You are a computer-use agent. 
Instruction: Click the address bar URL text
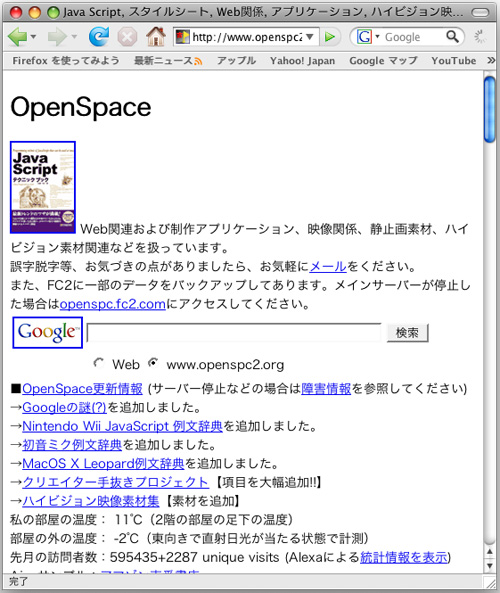click(247, 37)
